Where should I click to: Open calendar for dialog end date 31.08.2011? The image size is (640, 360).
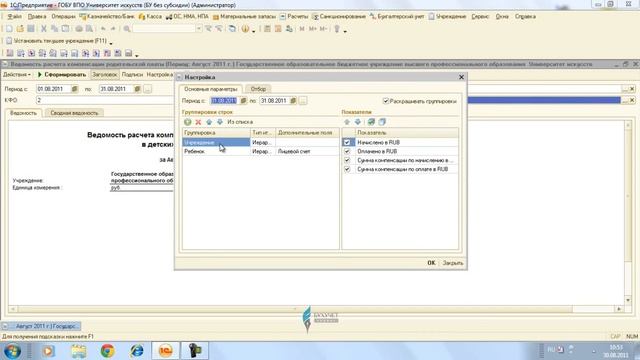click(x=293, y=101)
